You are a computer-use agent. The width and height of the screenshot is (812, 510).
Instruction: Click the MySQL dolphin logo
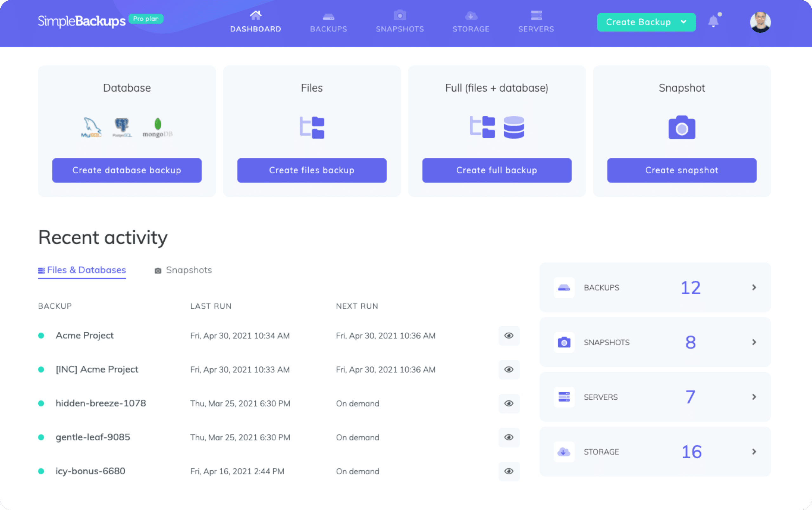pos(91,128)
